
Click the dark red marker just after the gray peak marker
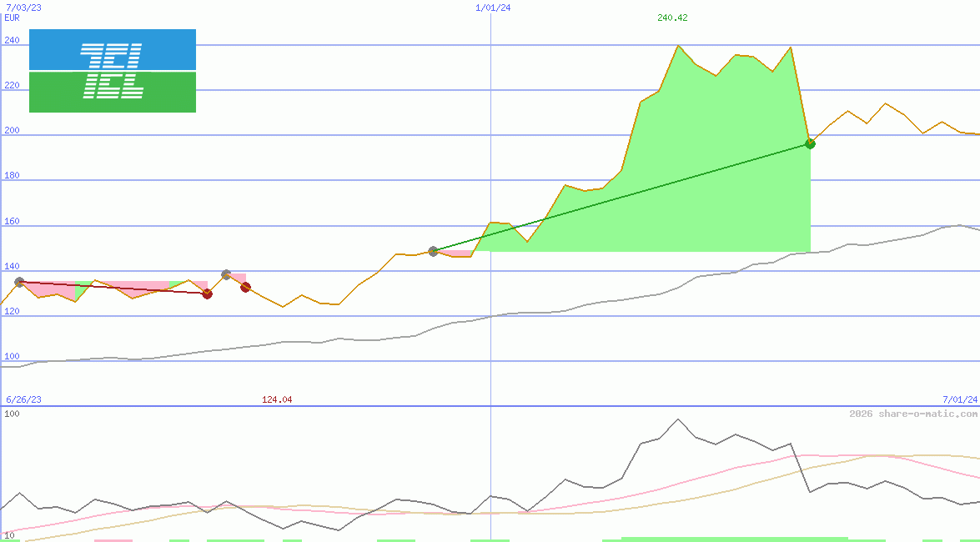(245, 288)
